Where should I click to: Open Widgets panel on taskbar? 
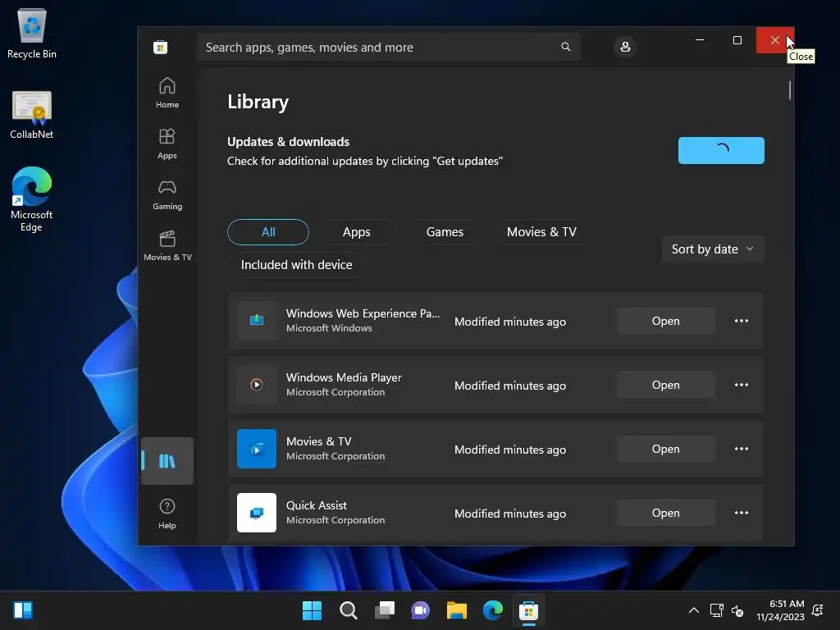click(x=23, y=610)
